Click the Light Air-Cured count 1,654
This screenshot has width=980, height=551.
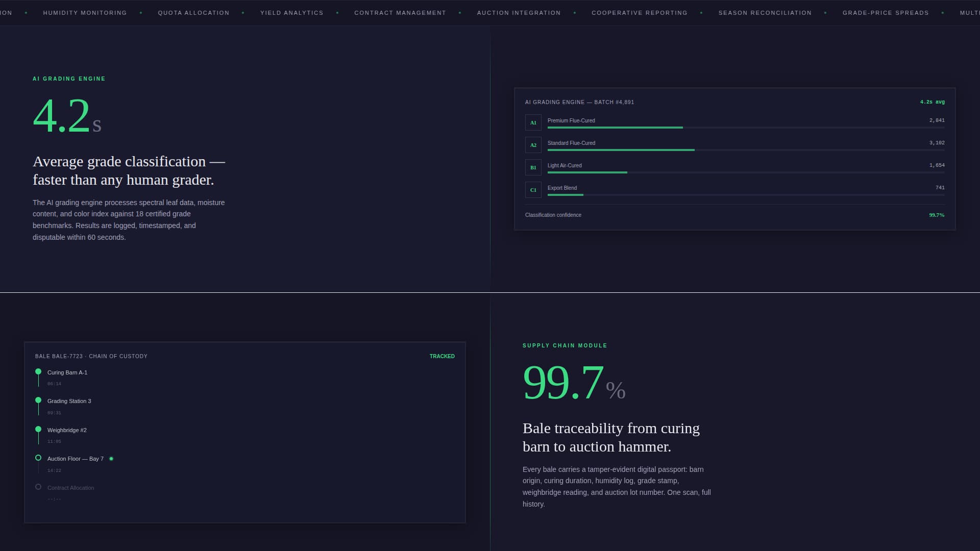pos(937,165)
